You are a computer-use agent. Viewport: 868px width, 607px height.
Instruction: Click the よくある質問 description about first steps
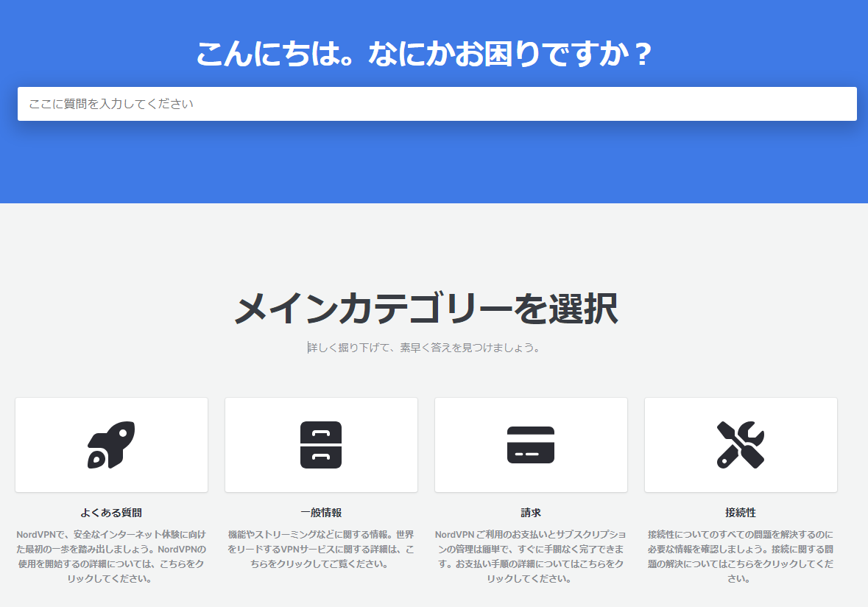tap(111, 556)
